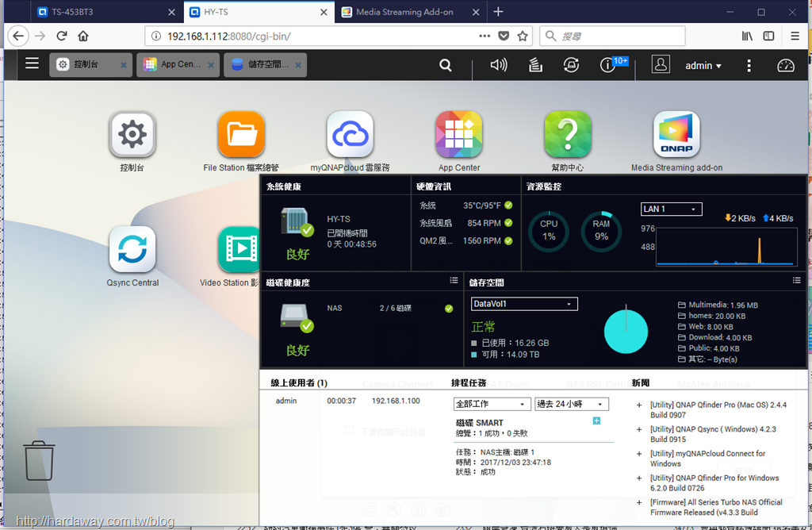Image resolution: width=812 pixels, height=530 pixels.
Task: Switch to the TS-453BT3 browser tab
Action: click(x=107, y=12)
